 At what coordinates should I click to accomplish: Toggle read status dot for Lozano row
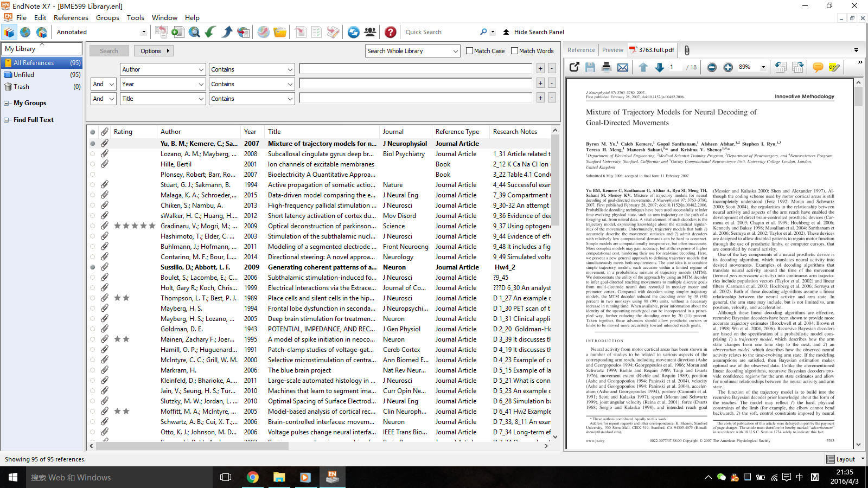point(93,154)
